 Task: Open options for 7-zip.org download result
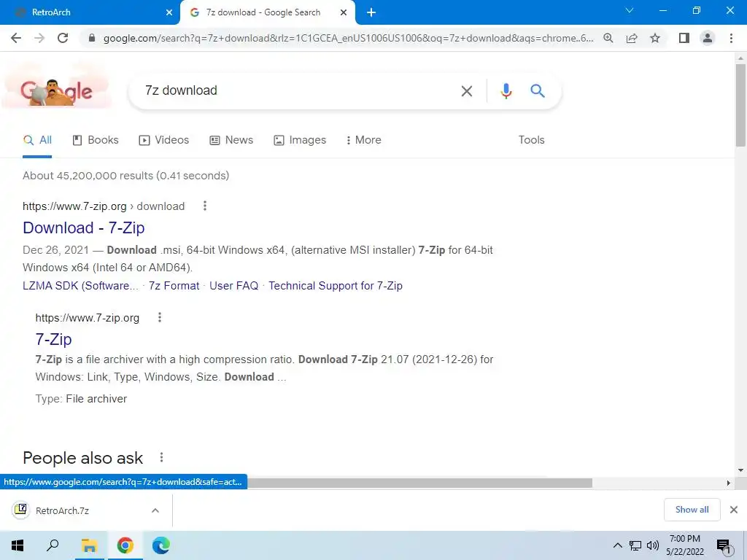[x=205, y=206]
